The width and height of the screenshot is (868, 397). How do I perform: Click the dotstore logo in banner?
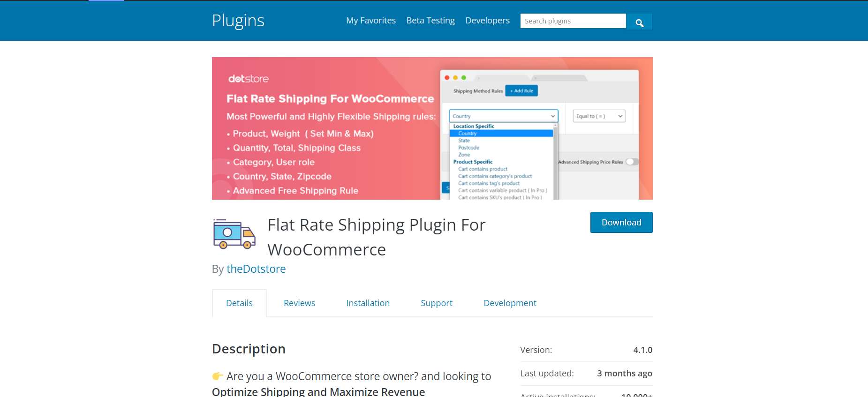[249, 79]
